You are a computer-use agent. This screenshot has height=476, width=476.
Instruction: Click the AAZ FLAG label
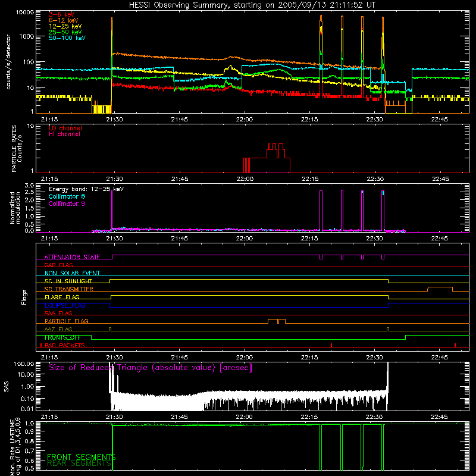pyautogui.click(x=58, y=329)
